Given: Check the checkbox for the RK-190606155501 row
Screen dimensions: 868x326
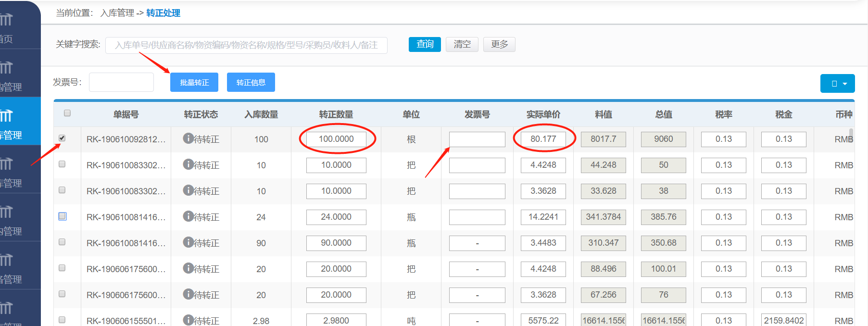Looking at the screenshot, I should [x=62, y=320].
